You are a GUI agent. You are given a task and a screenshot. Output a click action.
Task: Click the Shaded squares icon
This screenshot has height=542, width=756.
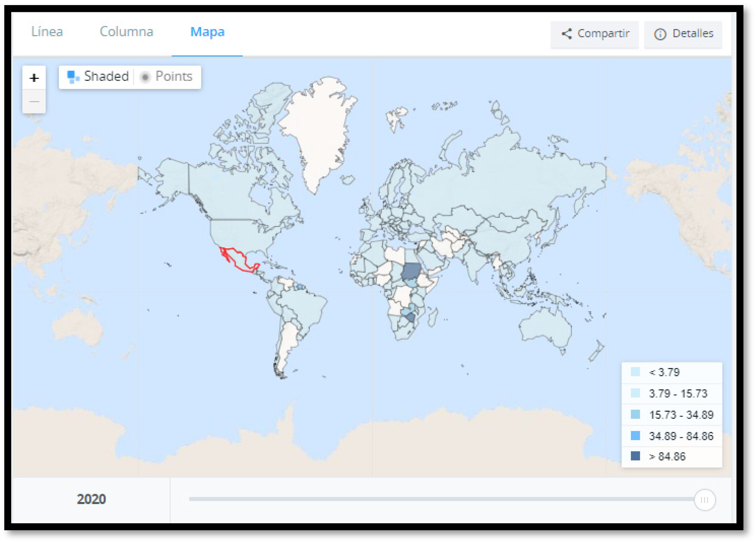(73, 77)
